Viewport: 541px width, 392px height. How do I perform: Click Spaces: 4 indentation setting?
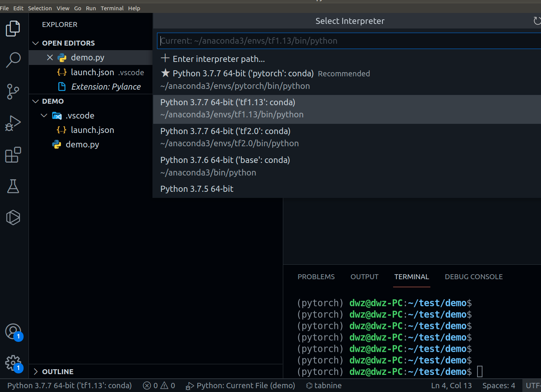[499, 386]
